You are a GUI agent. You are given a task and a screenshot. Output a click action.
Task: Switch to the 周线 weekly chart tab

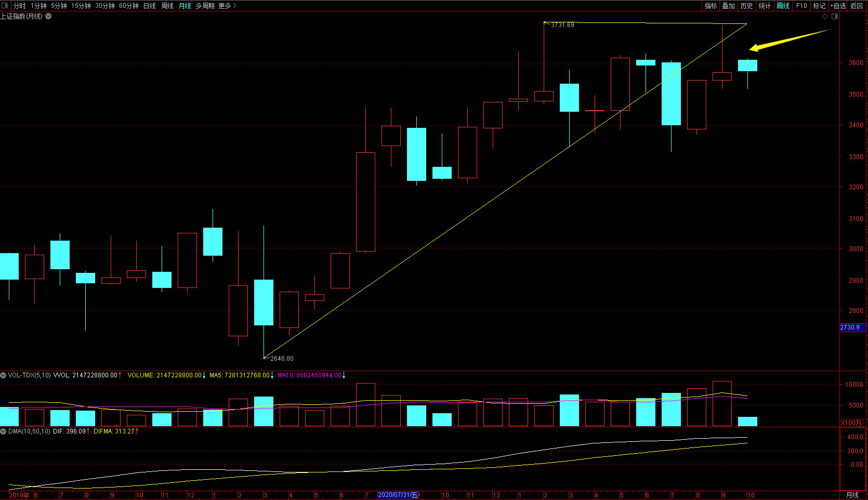(167, 6)
